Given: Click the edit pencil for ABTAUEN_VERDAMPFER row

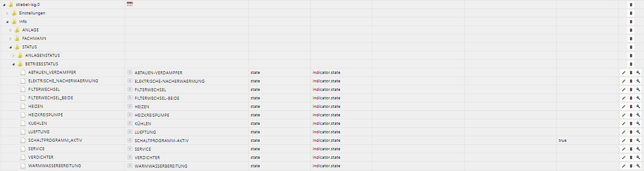Looking at the screenshot, I should (624, 73).
